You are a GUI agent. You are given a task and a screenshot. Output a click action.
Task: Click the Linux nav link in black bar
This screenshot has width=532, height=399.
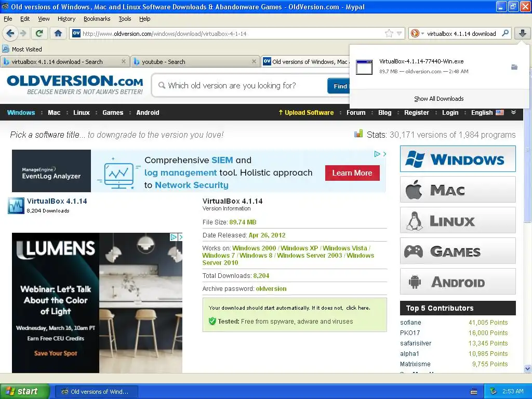pos(82,113)
